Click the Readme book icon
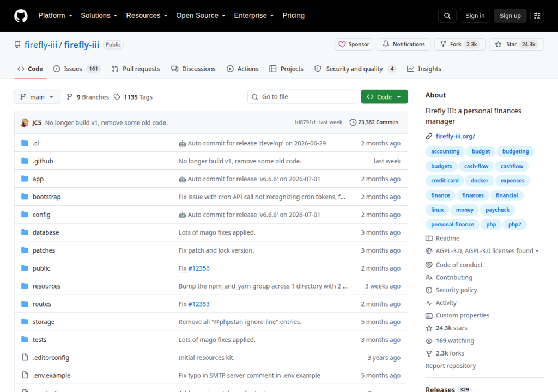558x392 pixels. 429,238
